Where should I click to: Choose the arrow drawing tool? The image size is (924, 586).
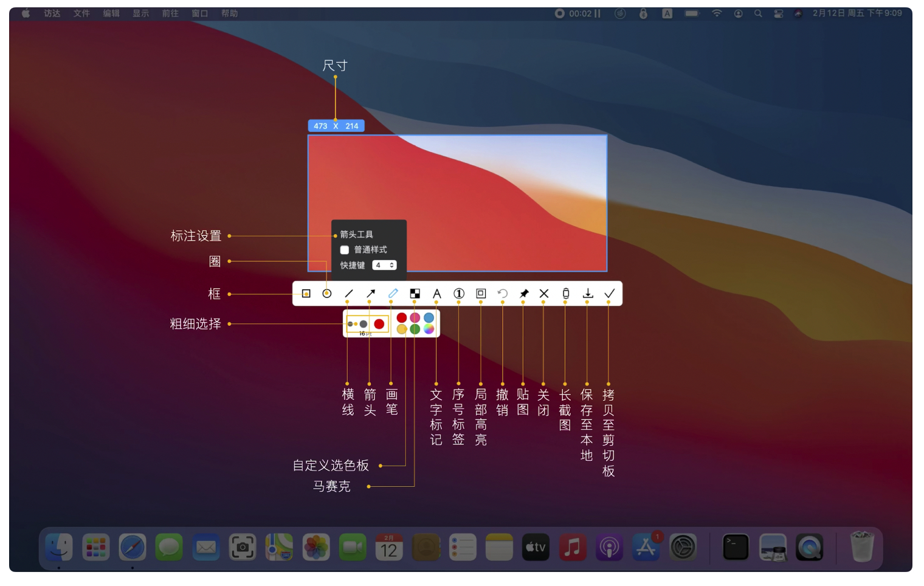point(371,294)
